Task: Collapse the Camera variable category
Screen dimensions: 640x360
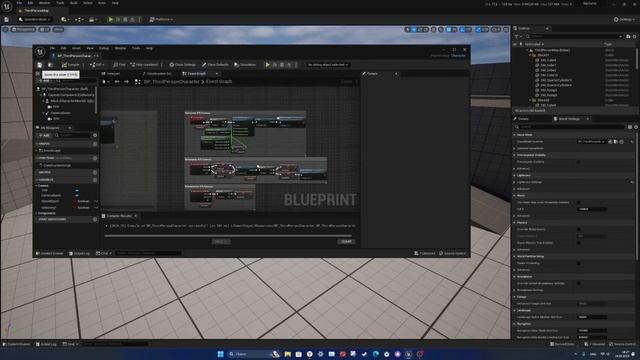Action: point(37,186)
